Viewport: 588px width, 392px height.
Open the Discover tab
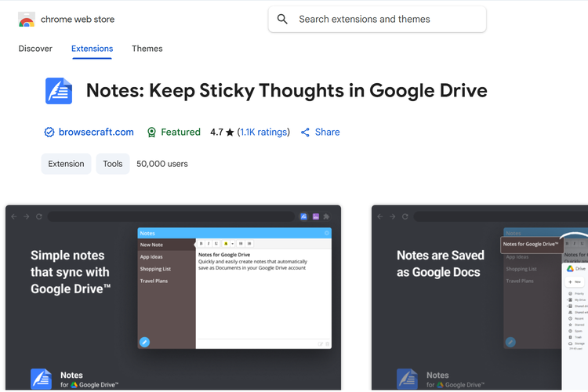coord(35,49)
